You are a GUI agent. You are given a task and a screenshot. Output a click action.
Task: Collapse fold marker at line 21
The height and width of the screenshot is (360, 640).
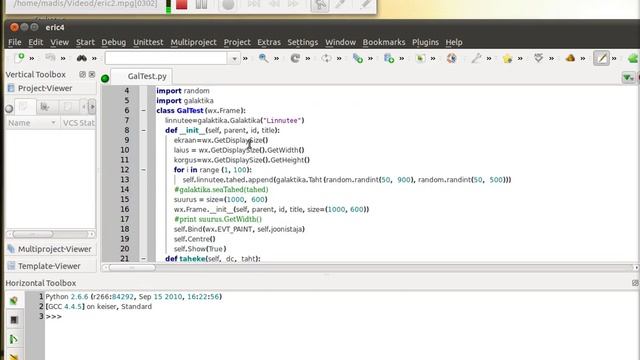(143, 258)
